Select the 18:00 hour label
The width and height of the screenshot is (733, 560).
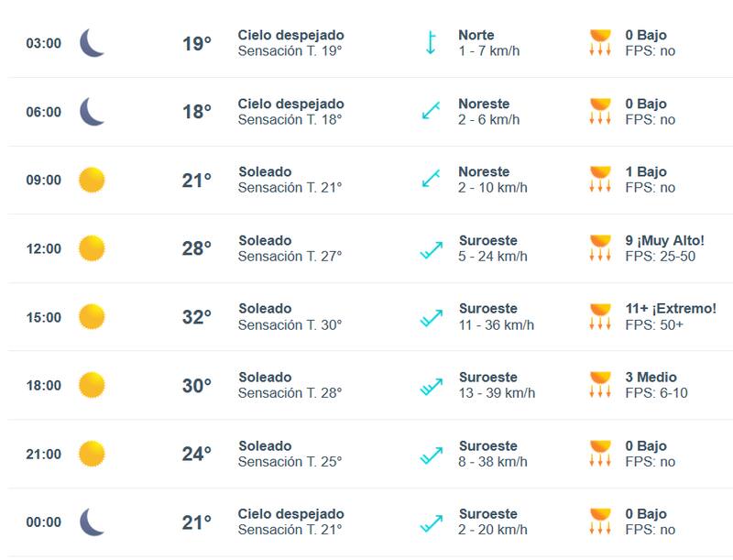click(x=44, y=386)
